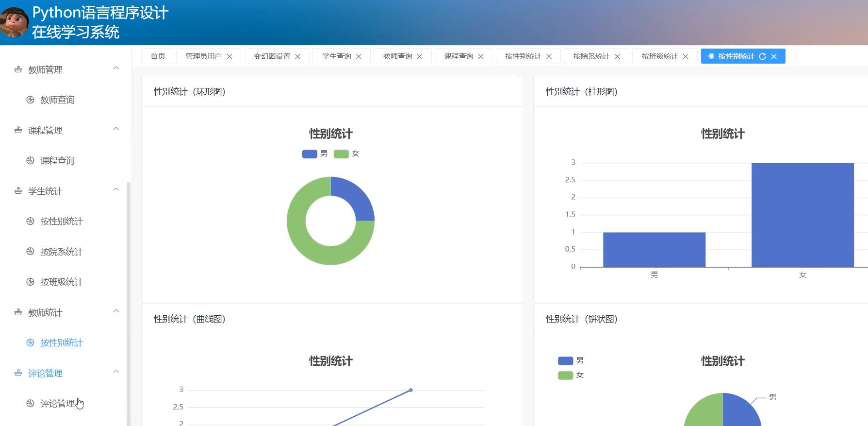Click the 性别统计 (饼状图) card title

pos(582,319)
